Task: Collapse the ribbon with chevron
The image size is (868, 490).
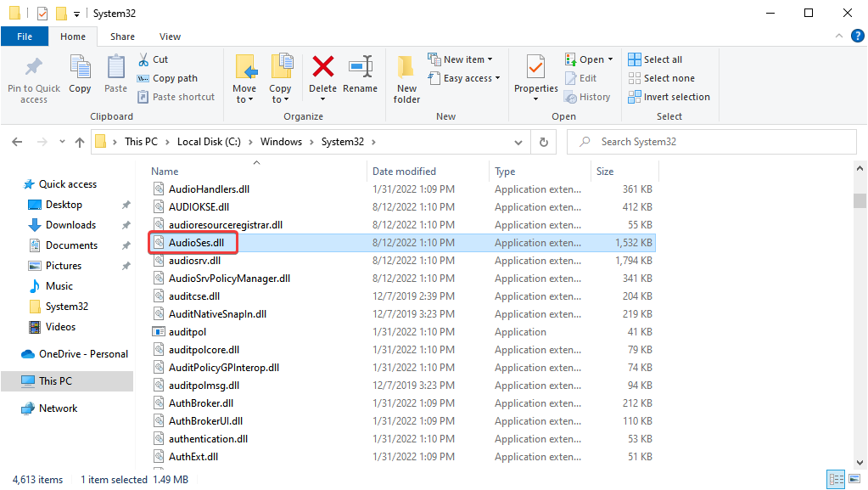Action: click(x=839, y=36)
